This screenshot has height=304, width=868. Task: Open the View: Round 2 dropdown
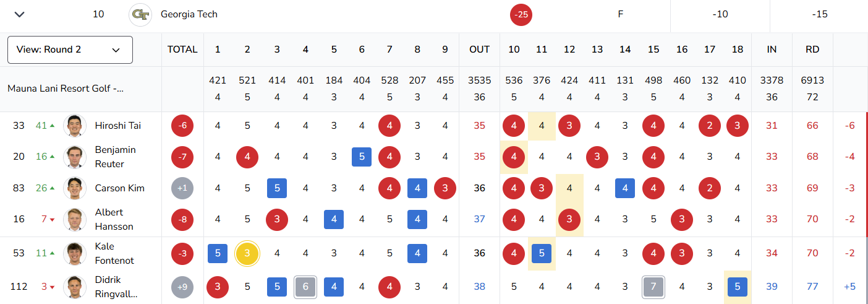pyautogui.click(x=70, y=50)
